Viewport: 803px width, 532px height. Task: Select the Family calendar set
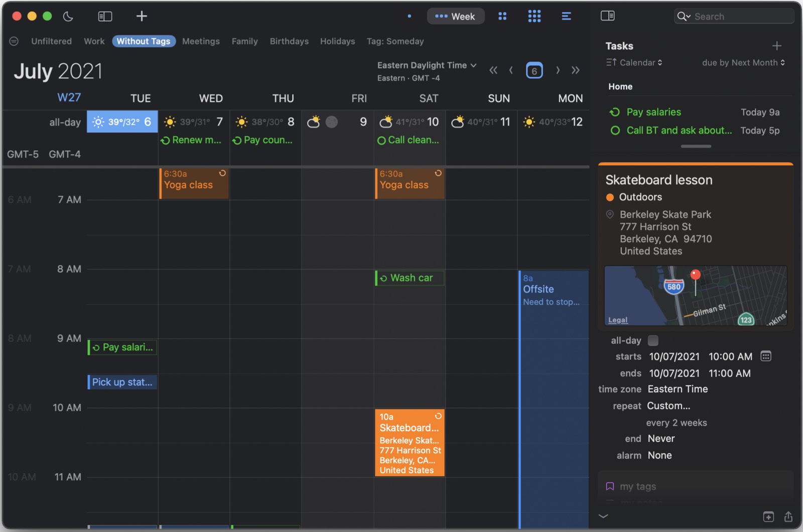[244, 41]
